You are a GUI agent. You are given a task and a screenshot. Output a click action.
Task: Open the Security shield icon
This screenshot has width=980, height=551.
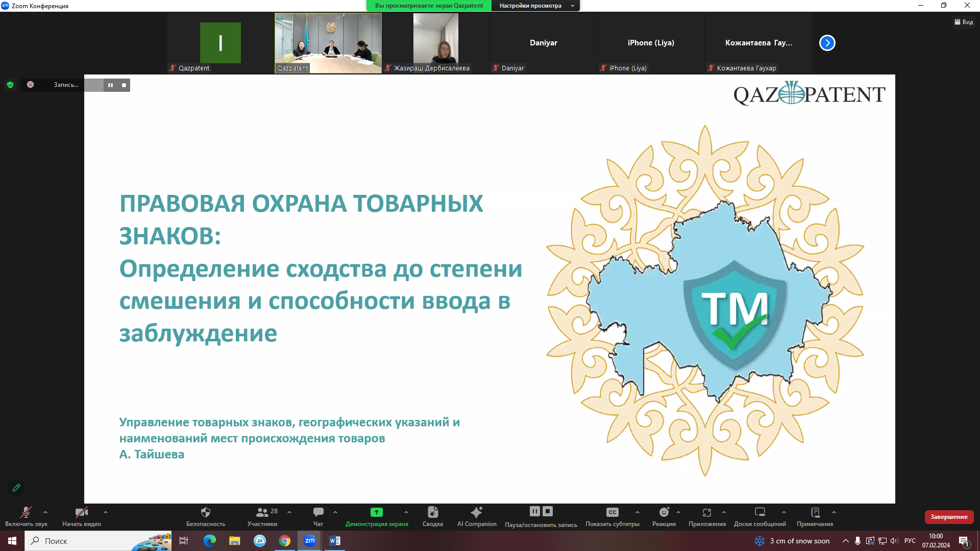pyautogui.click(x=206, y=512)
